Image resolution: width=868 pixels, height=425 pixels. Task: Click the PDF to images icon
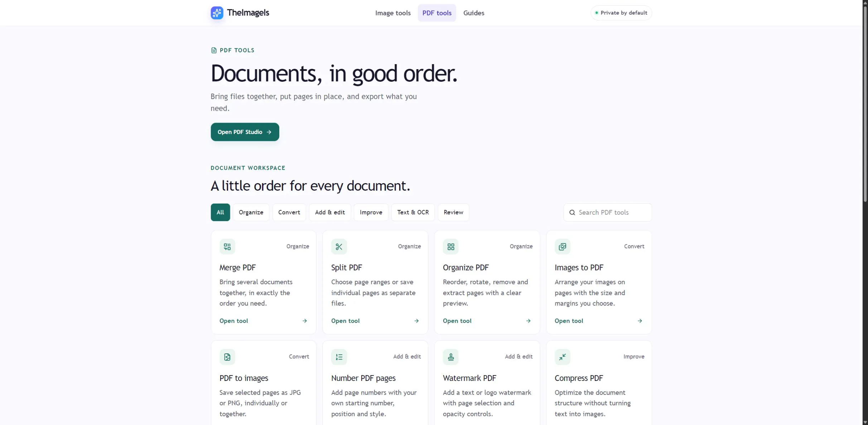(x=227, y=357)
